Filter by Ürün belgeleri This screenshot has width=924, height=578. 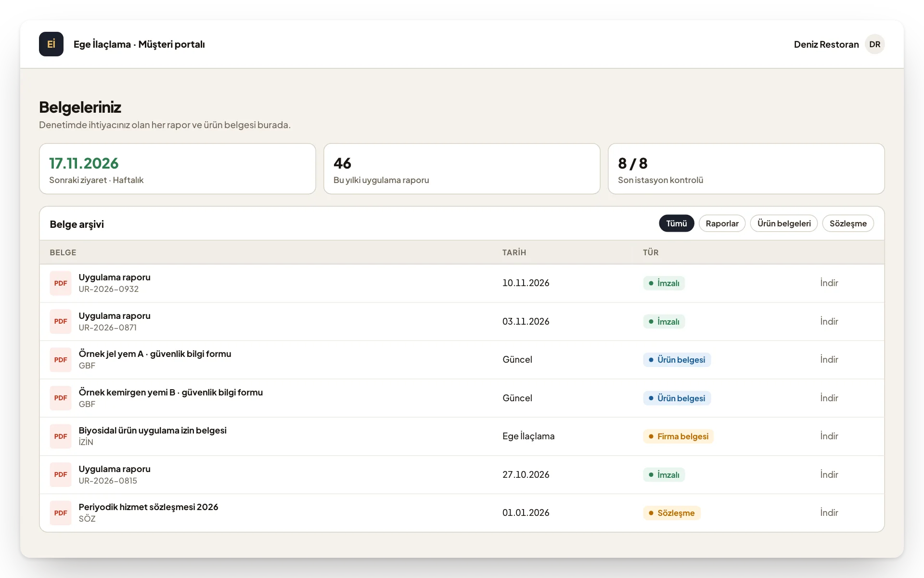pyautogui.click(x=784, y=223)
